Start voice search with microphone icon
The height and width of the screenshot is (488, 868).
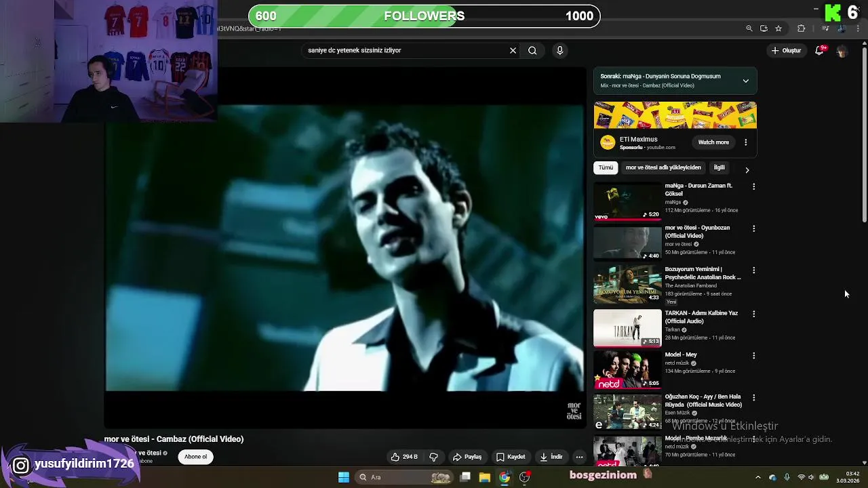pyautogui.click(x=559, y=50)
